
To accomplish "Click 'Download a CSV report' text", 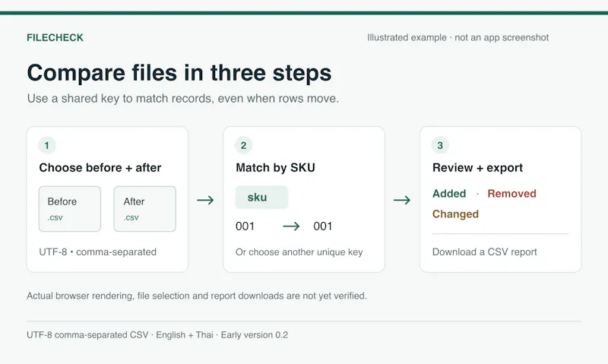I will coord(484,252).
